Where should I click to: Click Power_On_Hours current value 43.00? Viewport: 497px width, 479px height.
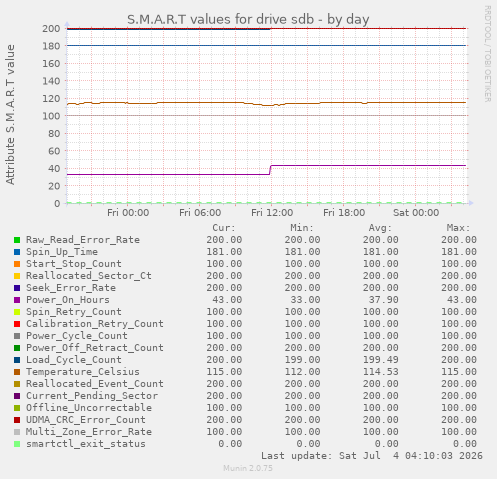click(x=227, y=300)
